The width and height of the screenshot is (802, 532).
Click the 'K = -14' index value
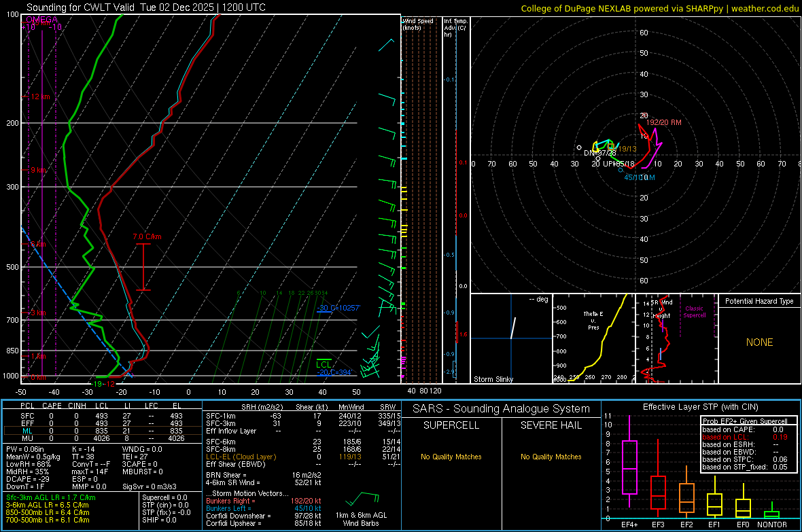coord(84,449)
